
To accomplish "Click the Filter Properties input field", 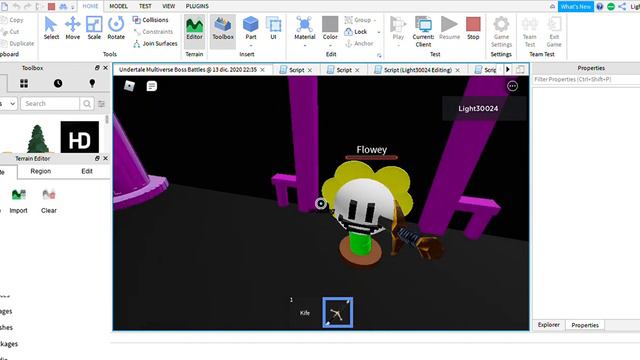I will pyautogui.click(x=587, y=80).
